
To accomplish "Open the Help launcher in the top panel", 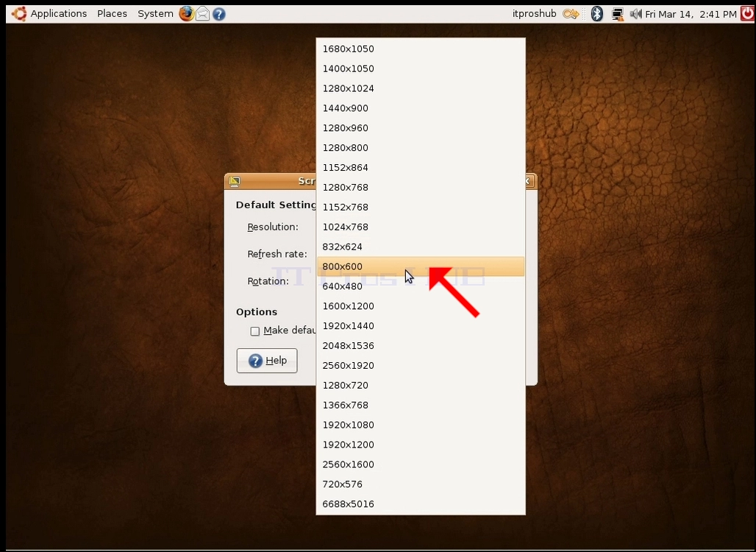I will coord(219,14).
